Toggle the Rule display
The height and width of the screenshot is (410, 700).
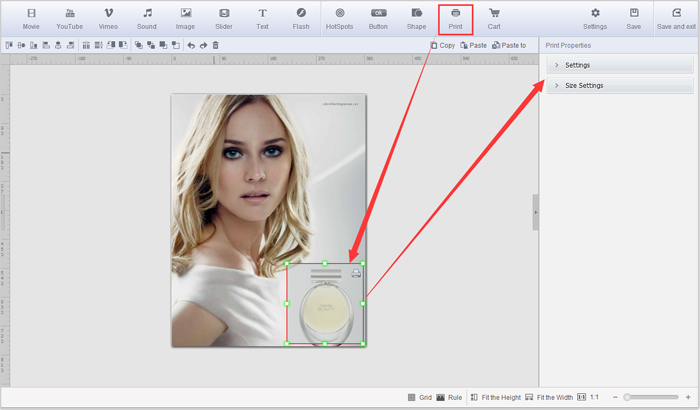[448, 397]
